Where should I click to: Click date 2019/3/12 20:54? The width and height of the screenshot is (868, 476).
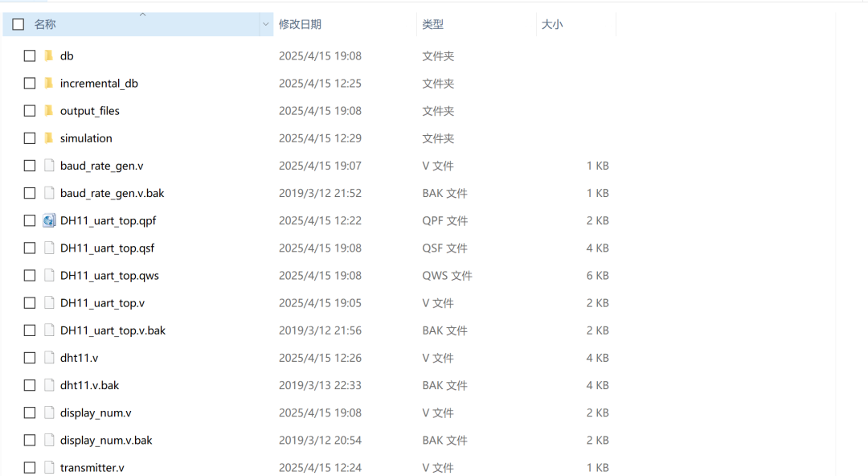pos(320,440)
